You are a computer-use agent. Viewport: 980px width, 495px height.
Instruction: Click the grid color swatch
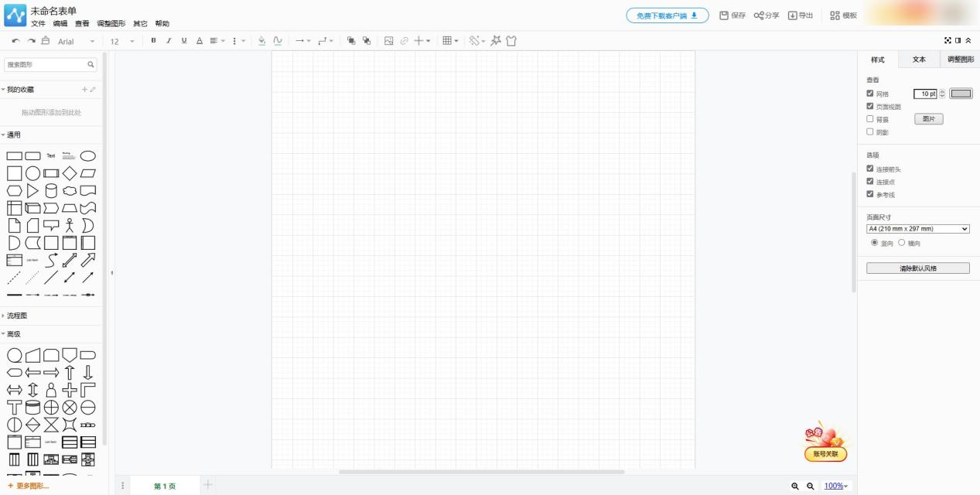click(x=961, y=94)
